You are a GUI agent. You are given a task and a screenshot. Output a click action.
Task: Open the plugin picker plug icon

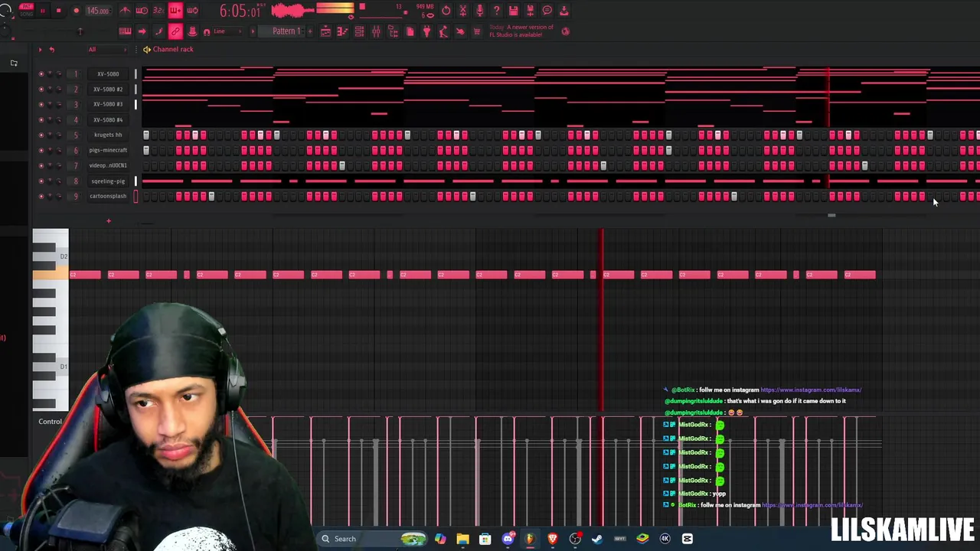[x=426, y=31]
